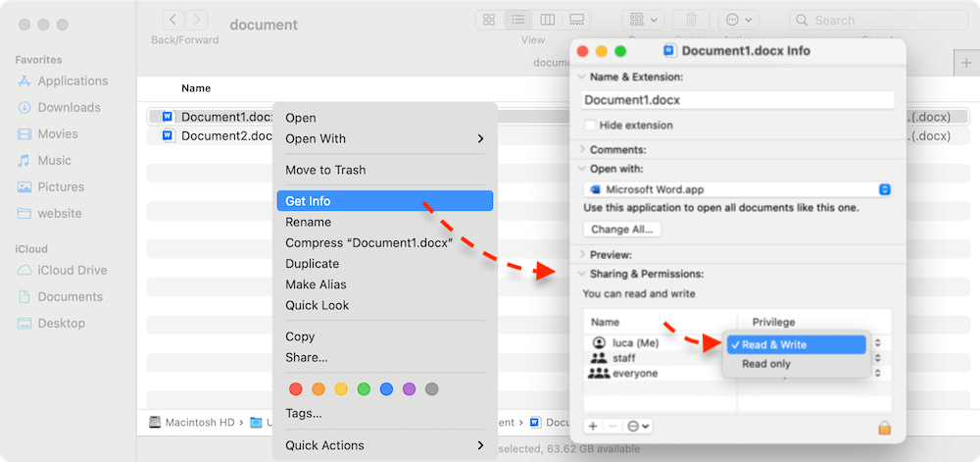Expand the Open With submenu
Screen dimensions: 980x462
pos(385,138)
